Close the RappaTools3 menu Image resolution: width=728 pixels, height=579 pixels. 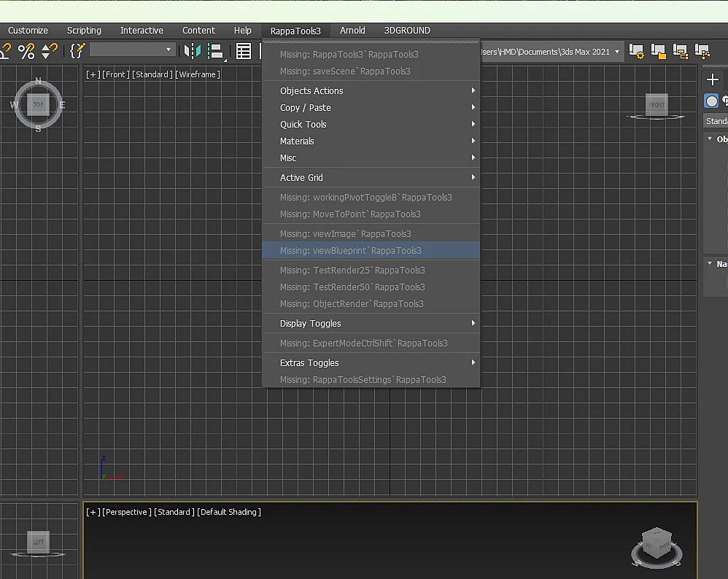pos(295,31)
